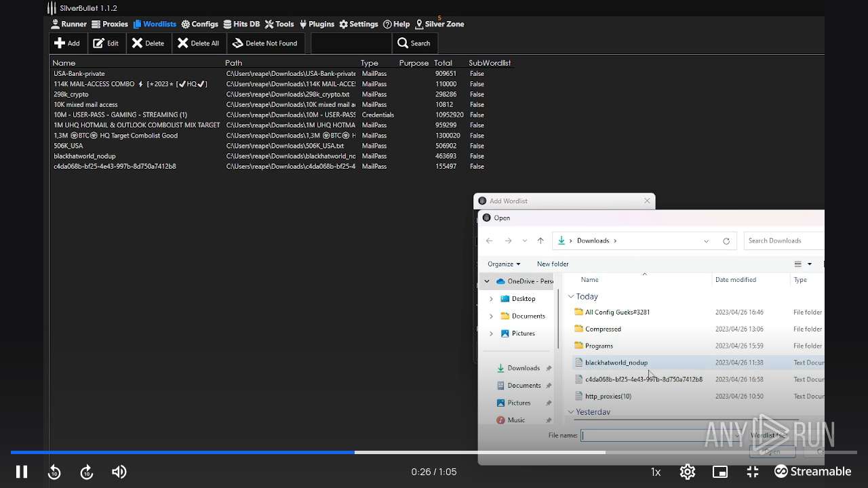868x488 pixels.
Task: Go forward in the Open dialog
Action: pos(508,241)
